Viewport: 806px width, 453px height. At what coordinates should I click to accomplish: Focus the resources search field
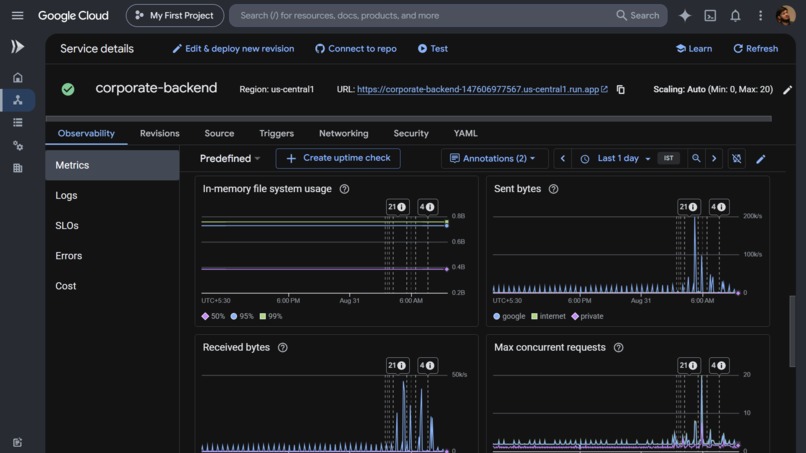(422, 15)
